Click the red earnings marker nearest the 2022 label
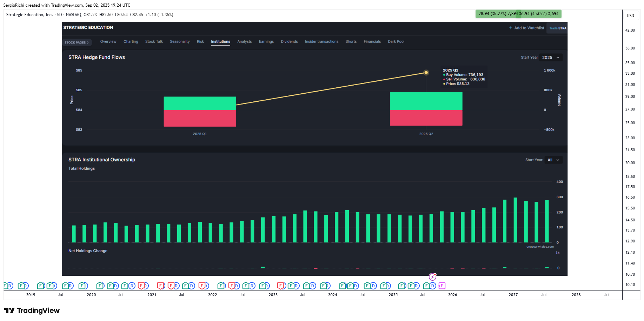Viewport: 644px width, 321px height. [x=202, y=286]
